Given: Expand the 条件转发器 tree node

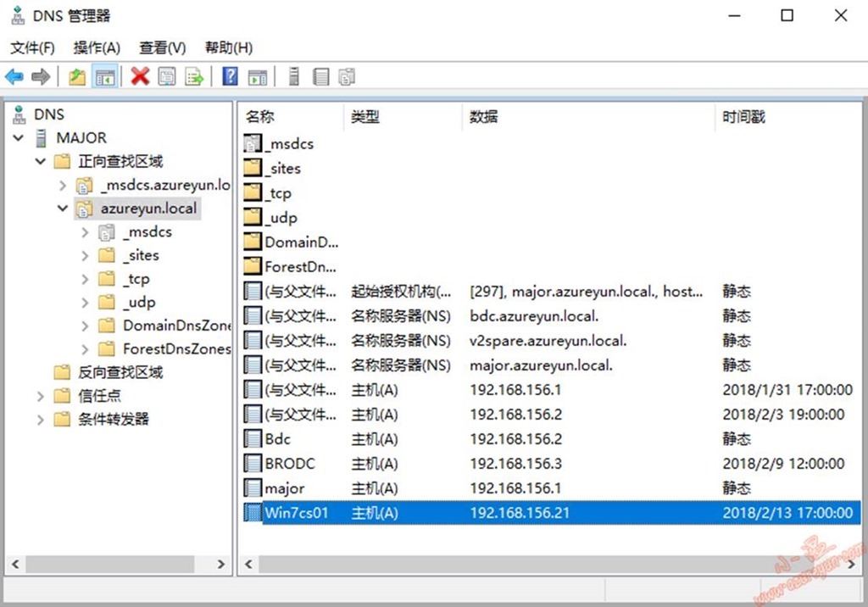Looking at the screenshot, I should [41, 420].
